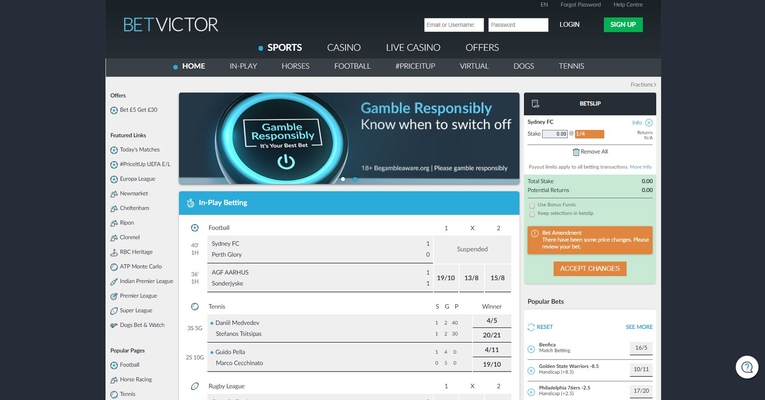Click the Reset refresh icon in Popular Bets

pyautogui.click(x=531, y=327)
